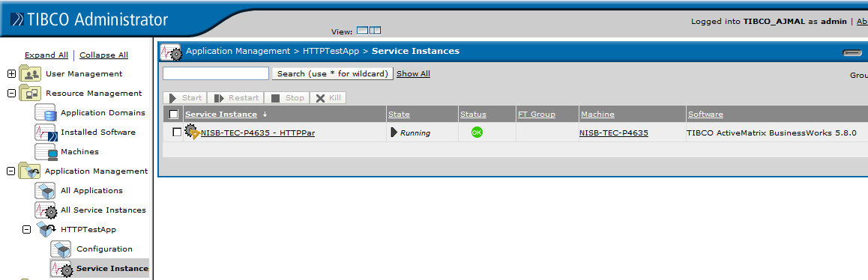The height and width of the screenshot is (280, 868).
Task: Select All Service Instances in the tree
Action: pos(103,210)
